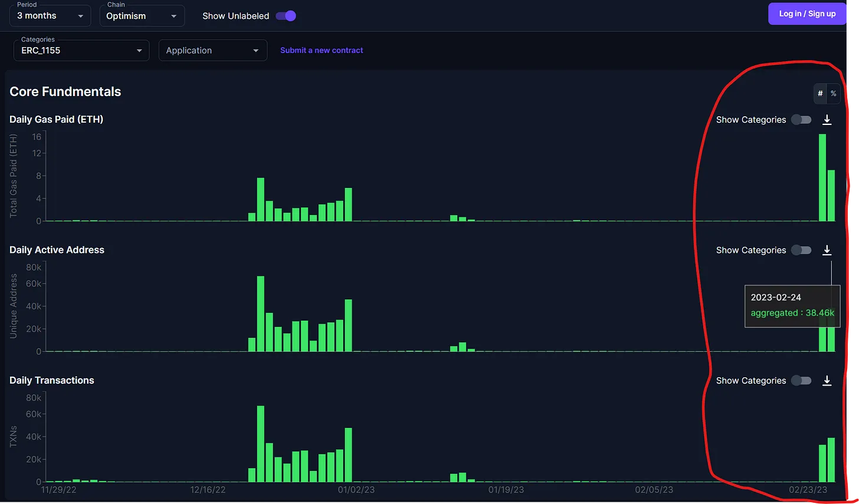Click the Log in / Sign up button

pyautogui.click(x=807, y=14)
